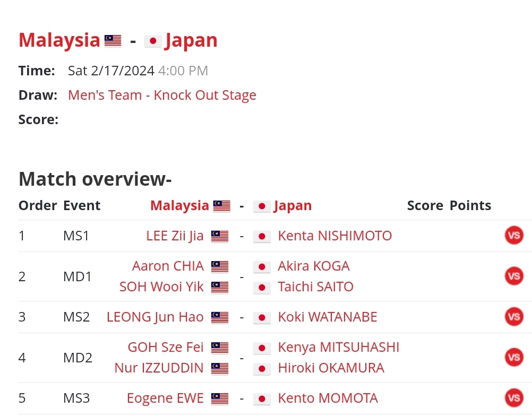Image resolution: width=532 pixels, height=416 pixels.
Task: Select Malaysia column header in match table
Action: pyautogui.click(x=179, y=205)
